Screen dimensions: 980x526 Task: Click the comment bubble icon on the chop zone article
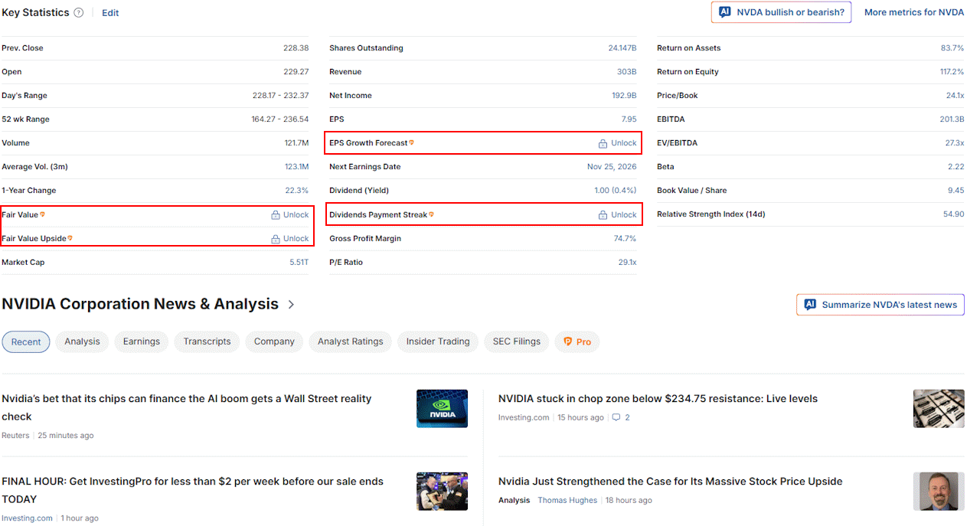point(616,417)
